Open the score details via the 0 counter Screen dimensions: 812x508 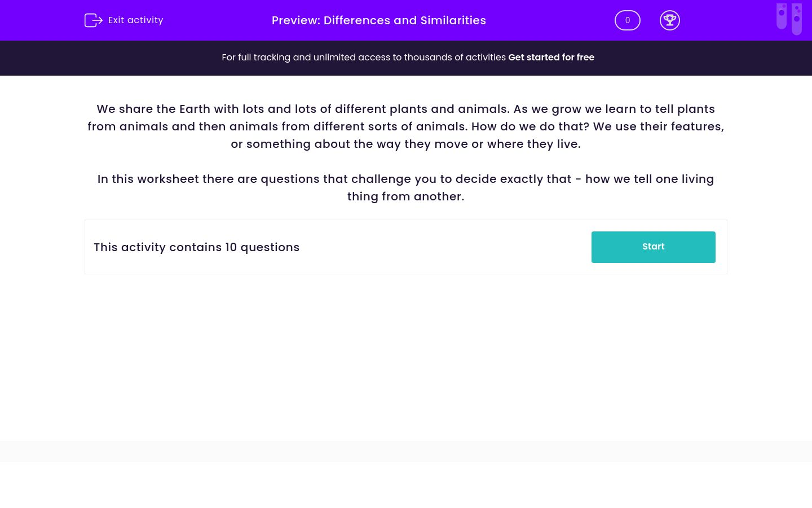tap(627, 20)
